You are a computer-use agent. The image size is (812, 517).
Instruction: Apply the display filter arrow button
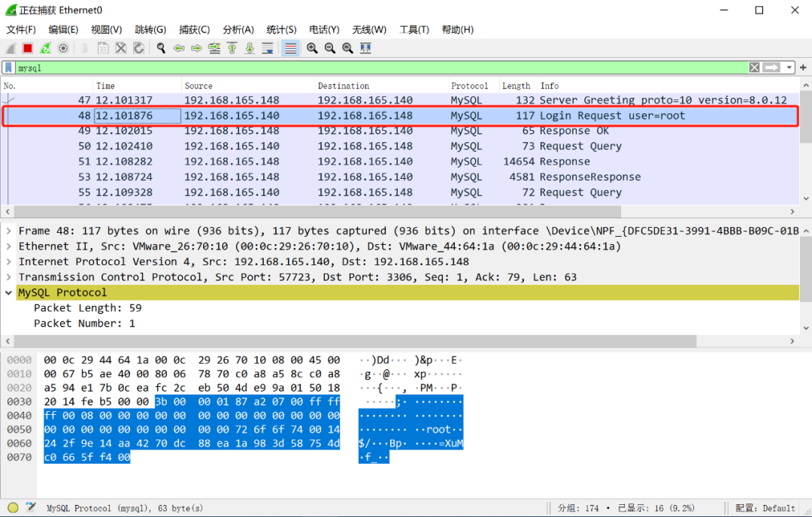coord(771,68)
